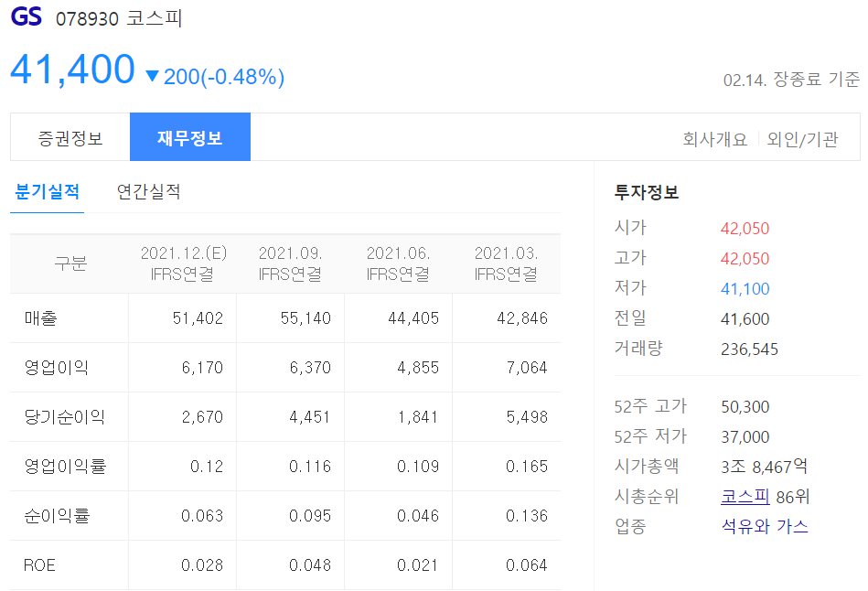The width and height of the screenshot is (868, 591).
Task: Click the 영업이익 row label
Action: tap(56, 367)
